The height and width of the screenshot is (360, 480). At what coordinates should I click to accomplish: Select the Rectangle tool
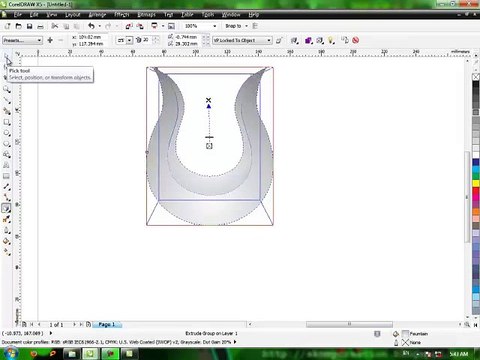(x=6, y=122)
